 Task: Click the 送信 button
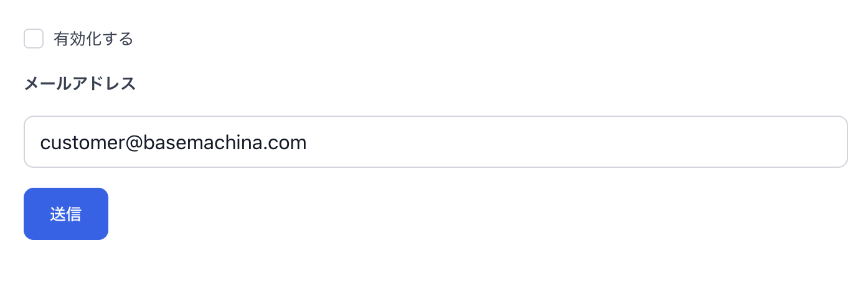tap(66, 214)
